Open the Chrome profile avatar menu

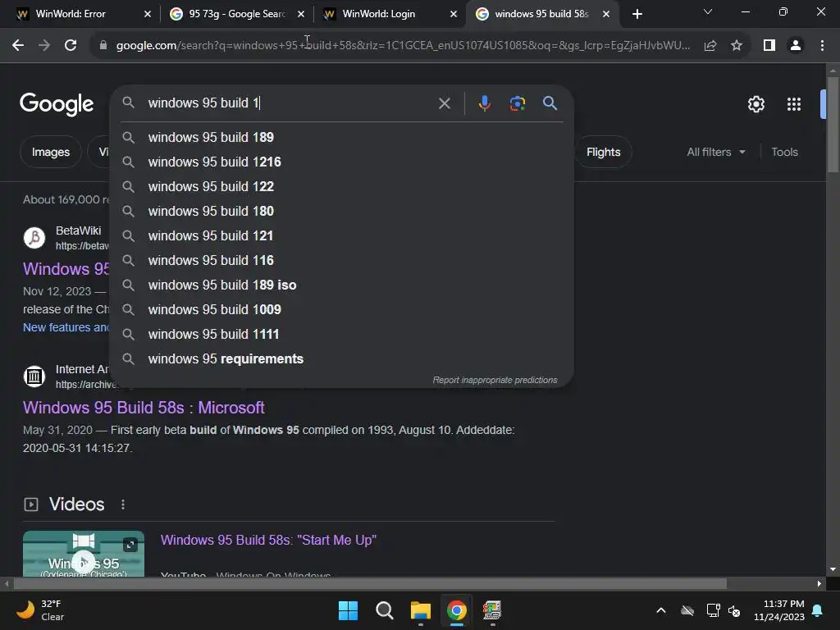click(x=796, y=46)
